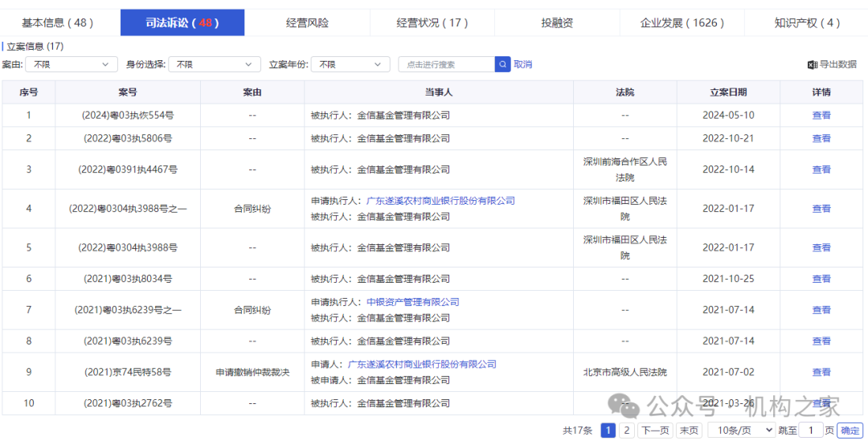Go to page 2 in pagination
Viewport: 868px width, 441px height.
tap(627, 430)
